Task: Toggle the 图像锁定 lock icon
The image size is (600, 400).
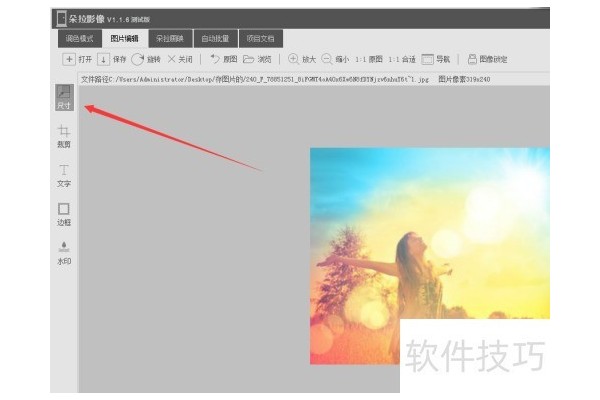Action: click(x=472, y=59)
